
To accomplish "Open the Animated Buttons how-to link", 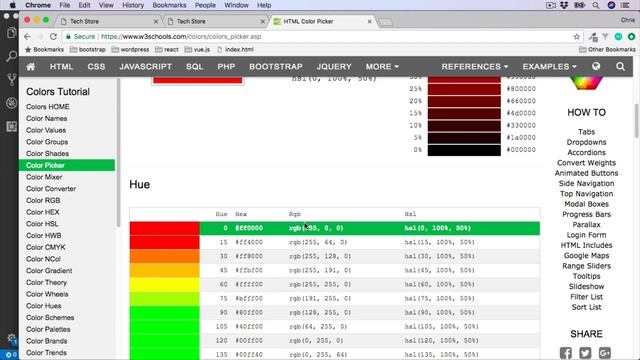I will pyautogui.click(x=586, y=173).
